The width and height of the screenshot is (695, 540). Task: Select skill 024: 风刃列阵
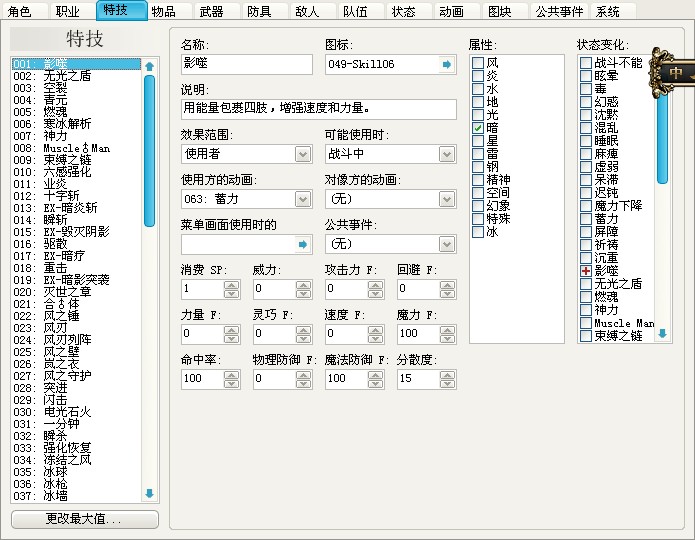click(x=76, y=340)
